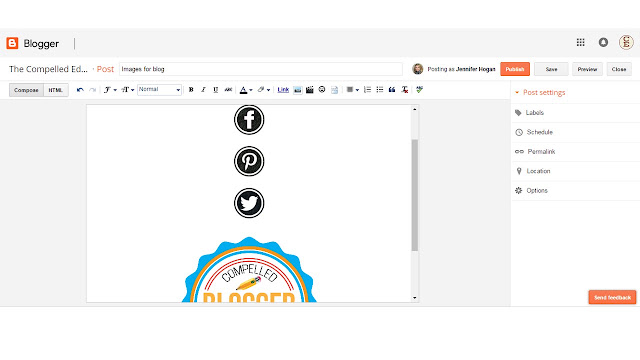Remove formatting with the Tx icon
This screenshot has height=360, width=640.
pyautogui.click(x=404, y=90)
